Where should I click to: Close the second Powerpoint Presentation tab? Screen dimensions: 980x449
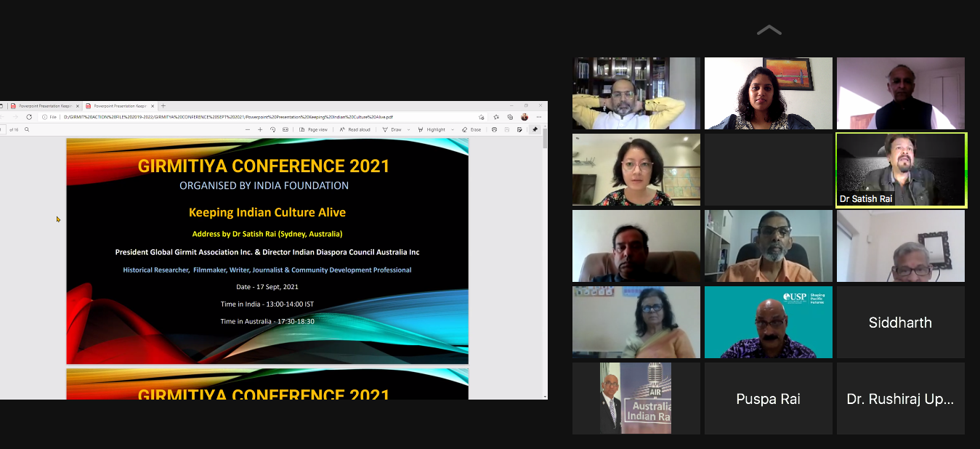click(x=152, y=105)
